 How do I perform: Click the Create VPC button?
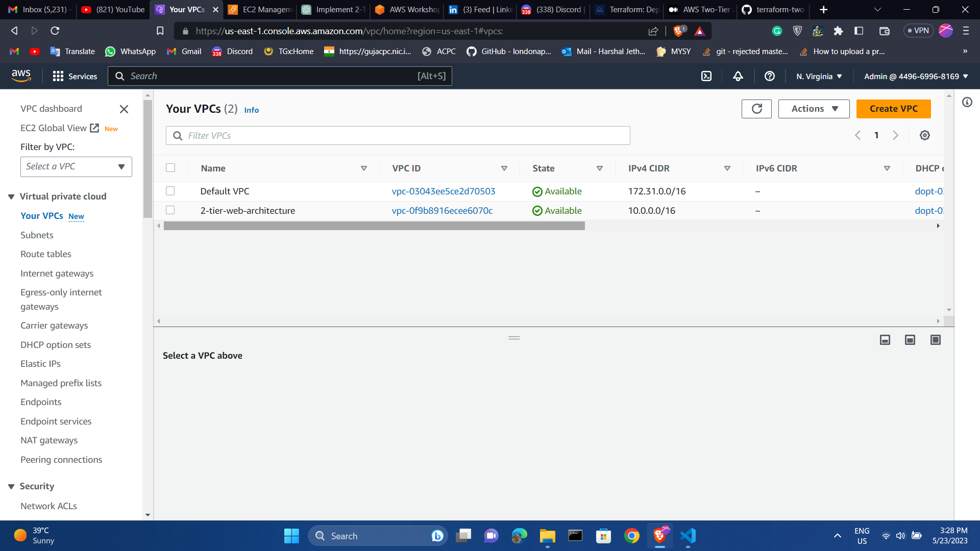tap(893, 109)
